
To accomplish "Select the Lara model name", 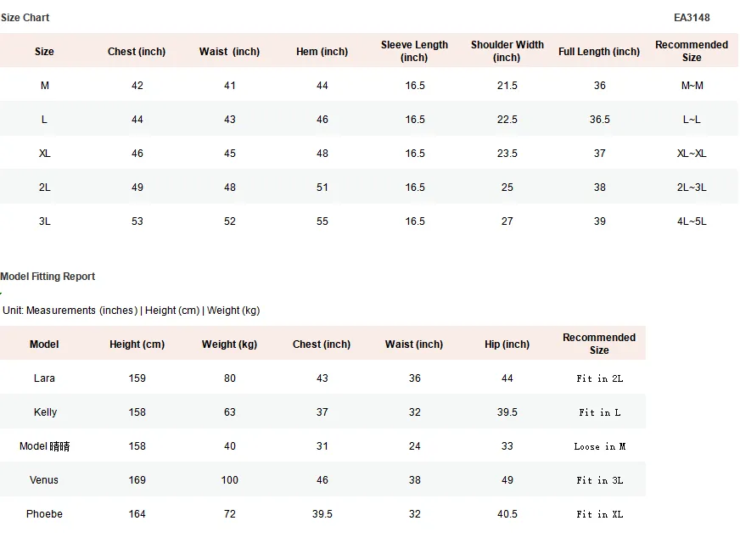I will [44, 378].
